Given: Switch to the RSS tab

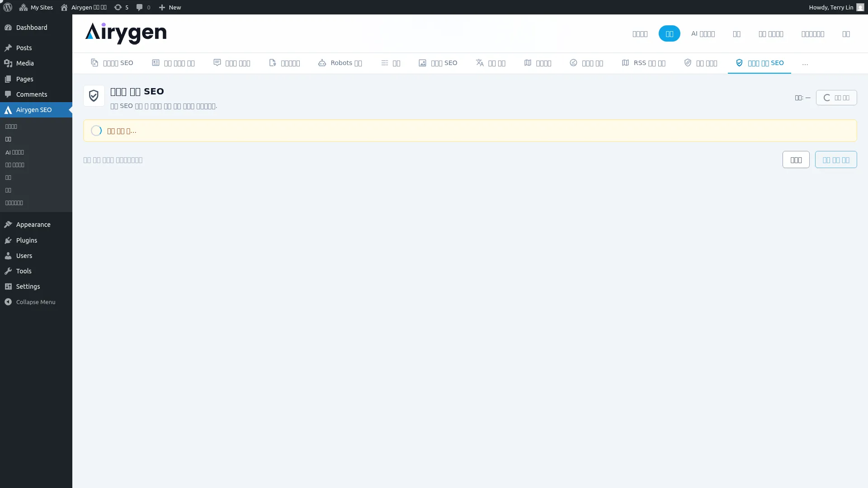Looking at the screenshot, I should [x=643, y=63].
